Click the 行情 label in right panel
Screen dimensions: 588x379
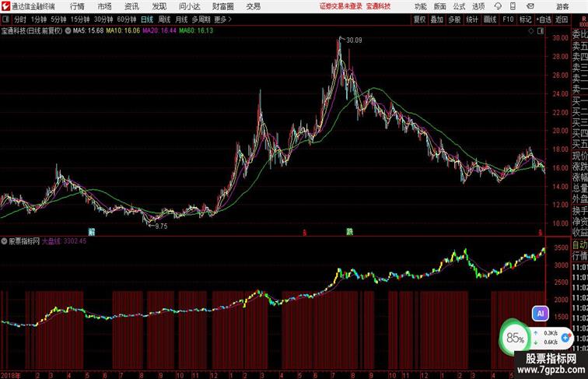tap(579, 256)
